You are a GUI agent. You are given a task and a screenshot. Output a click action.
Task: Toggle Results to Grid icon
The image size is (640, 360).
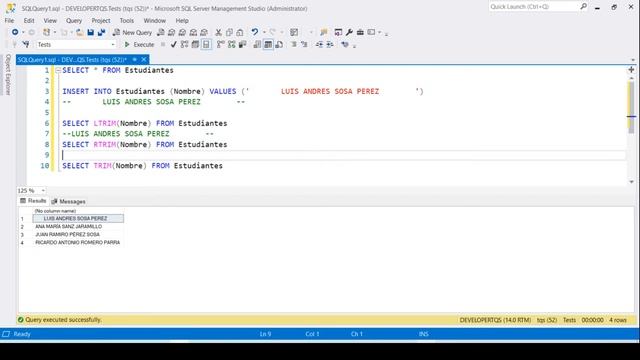tap(268, 44)
